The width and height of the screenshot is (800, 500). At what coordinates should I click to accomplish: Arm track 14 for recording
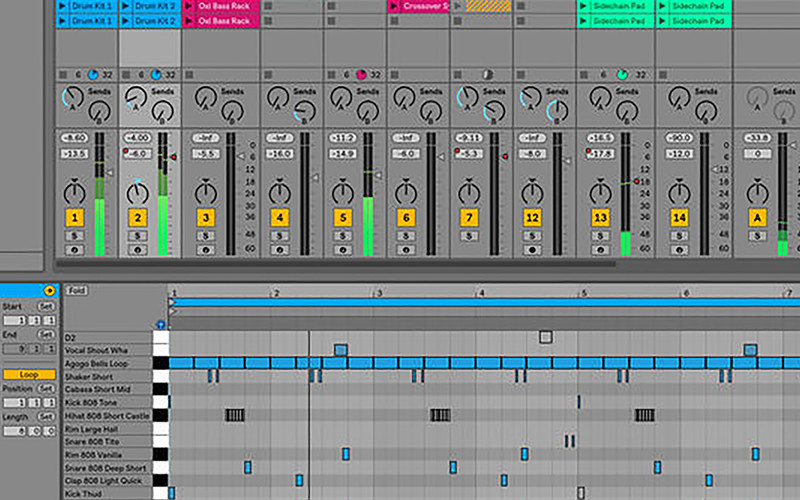tap(679, 250)
